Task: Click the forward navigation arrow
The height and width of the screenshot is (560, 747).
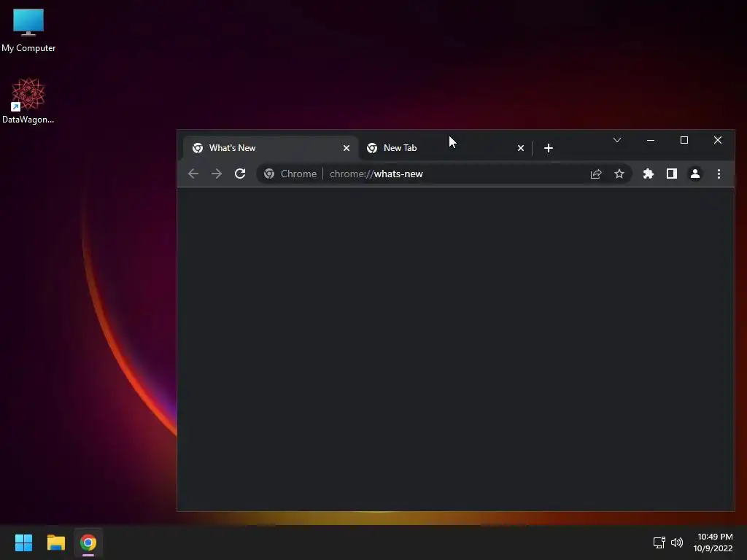Action: click(216, 174)
